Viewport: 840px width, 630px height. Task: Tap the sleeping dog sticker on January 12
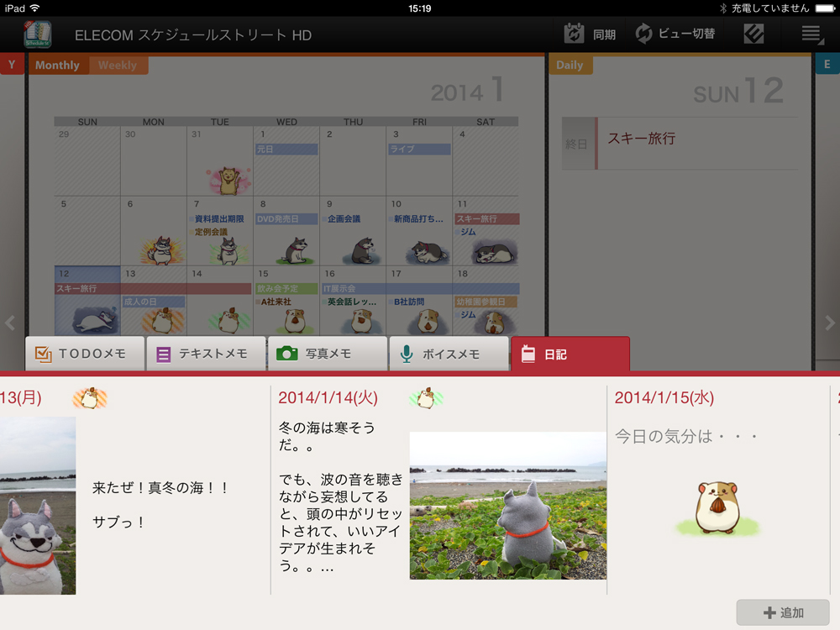coord(96,320)
